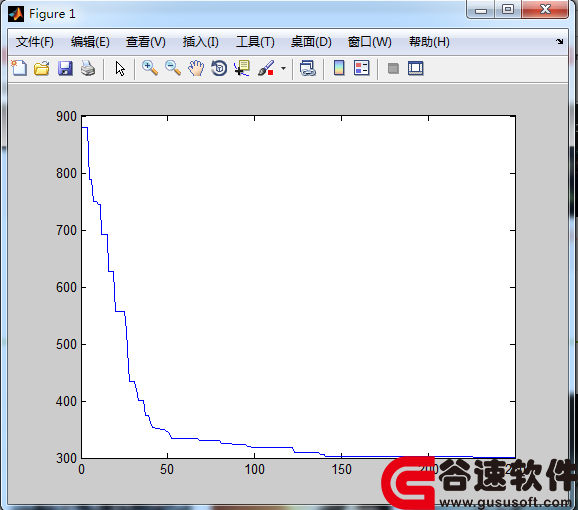Close the Figure 1 window
The height and width of the screenshot is (510, 578).
pyautogui.click(x=545, y=9)
